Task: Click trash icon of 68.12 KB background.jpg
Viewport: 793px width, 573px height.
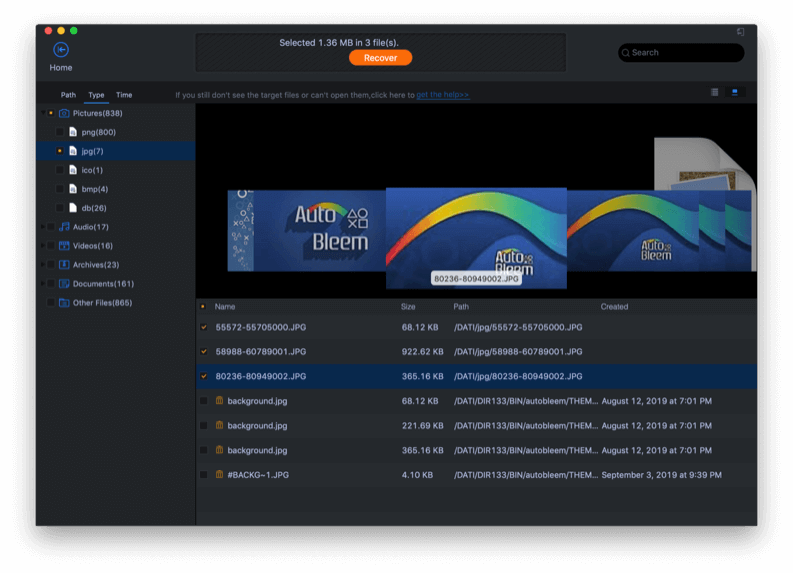Action: coord(219,401)
